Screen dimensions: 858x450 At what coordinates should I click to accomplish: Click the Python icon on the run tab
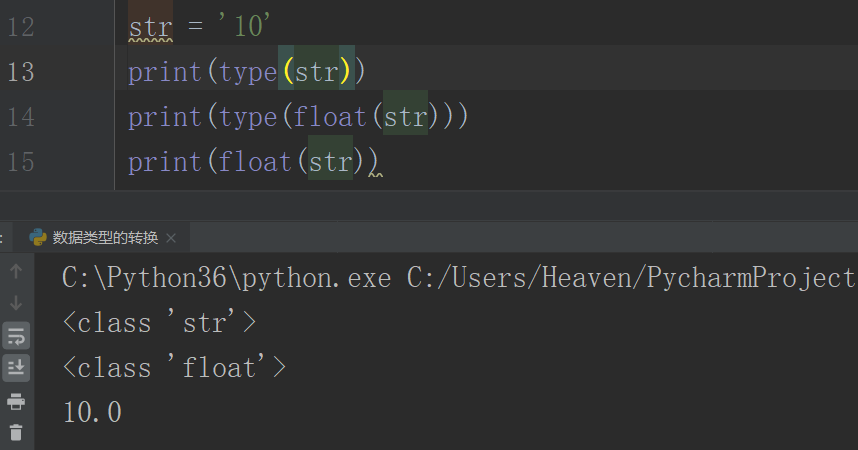click(38, 237)
